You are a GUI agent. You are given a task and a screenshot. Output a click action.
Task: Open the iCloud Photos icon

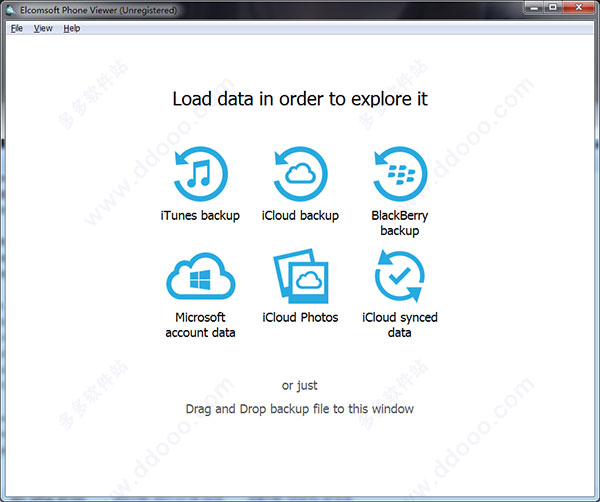(301, 276)
